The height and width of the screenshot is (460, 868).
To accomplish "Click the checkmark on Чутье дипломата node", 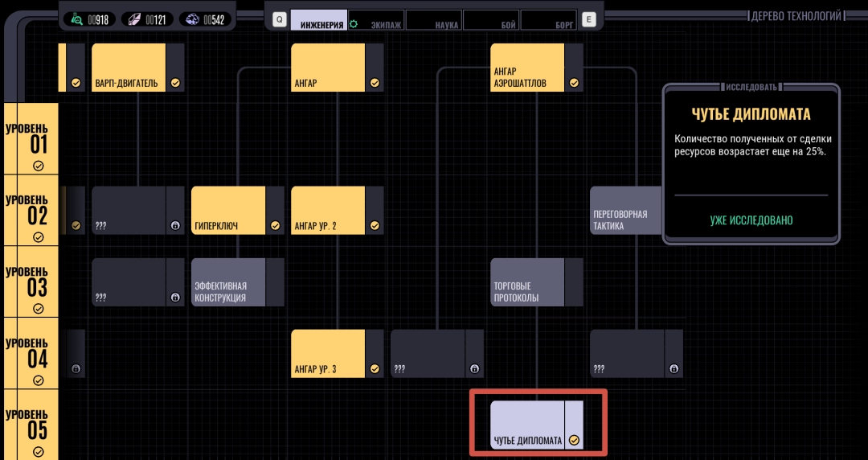I will [574, 440].
